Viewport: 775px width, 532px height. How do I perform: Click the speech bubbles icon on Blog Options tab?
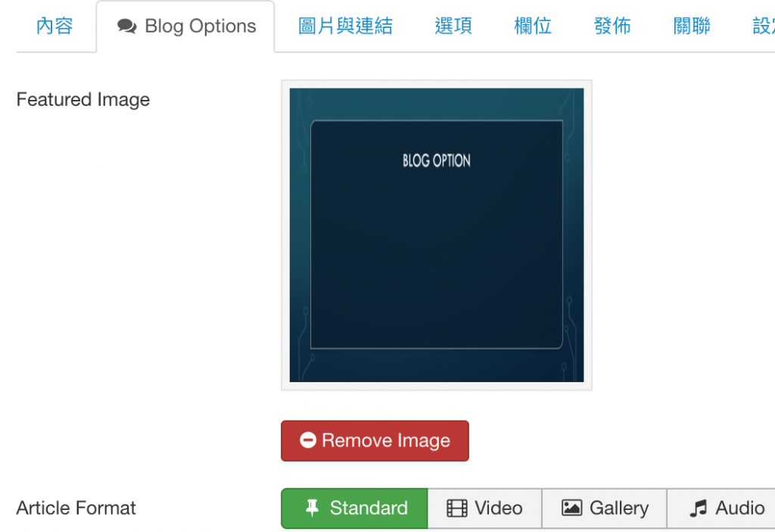(x=126, y=26)
